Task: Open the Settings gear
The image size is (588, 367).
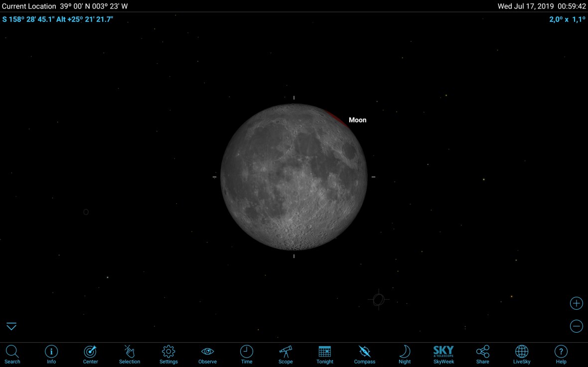Action: click(x=168, y=354)
